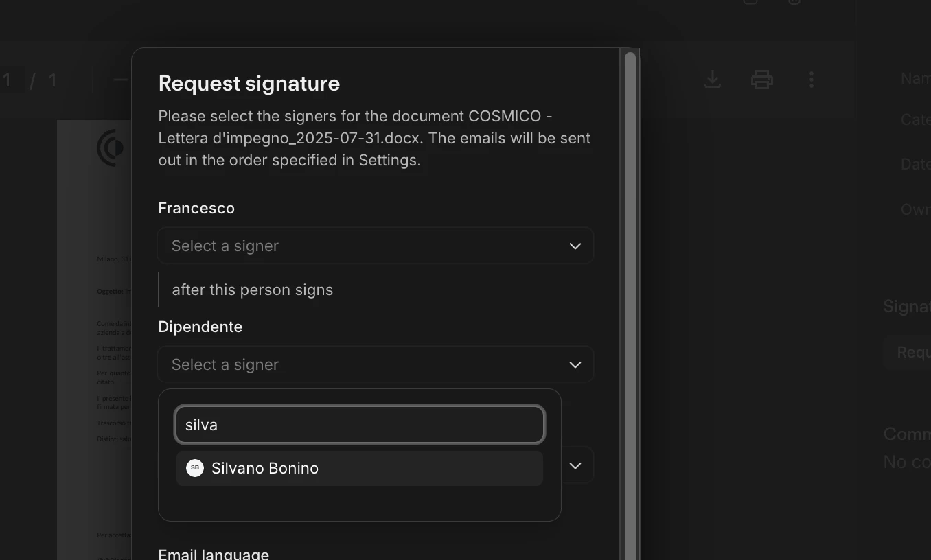The height and width of the screenshot is (560, 931).
Task: Click the company logo on the document preview
Action: (x=110, y=148)
